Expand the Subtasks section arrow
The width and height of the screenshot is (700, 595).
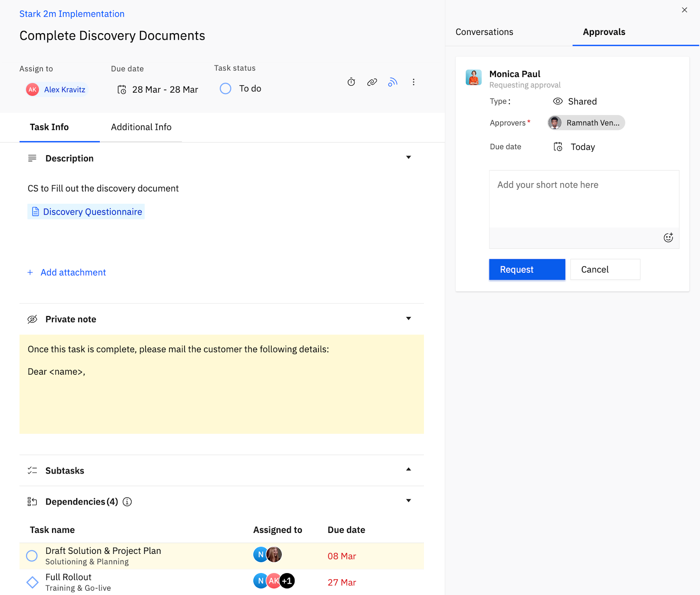(x=409, y=469)
